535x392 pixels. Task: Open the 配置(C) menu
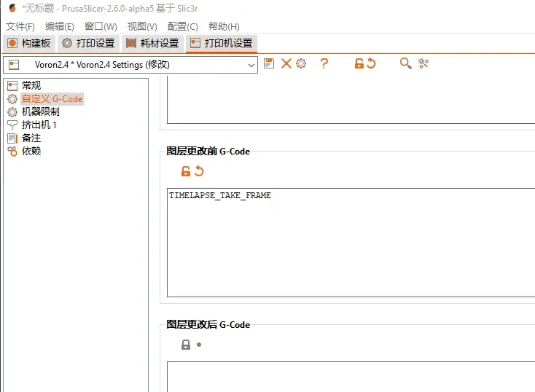[182, 27]
